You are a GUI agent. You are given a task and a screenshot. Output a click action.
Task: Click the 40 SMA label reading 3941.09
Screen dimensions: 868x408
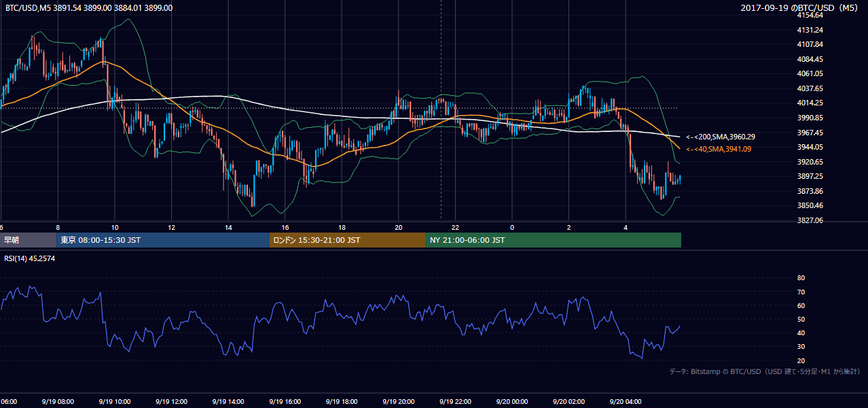click(x=719, y=149)
